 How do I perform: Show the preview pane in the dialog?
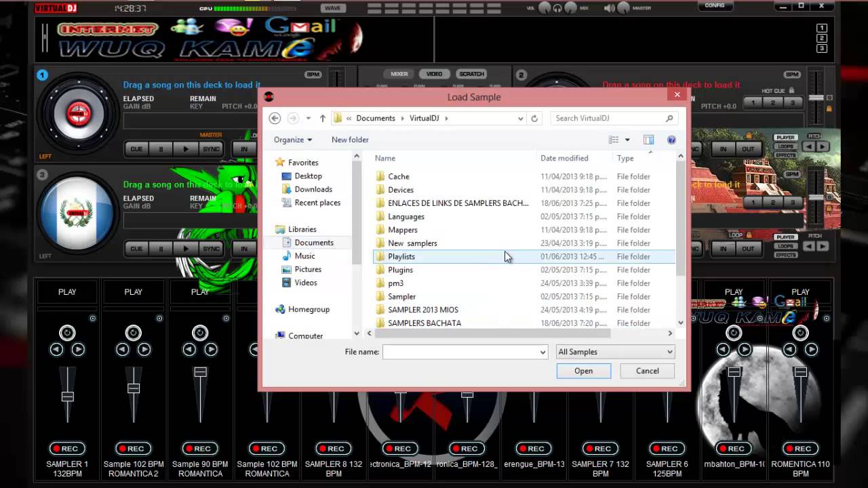click(649, 140)
